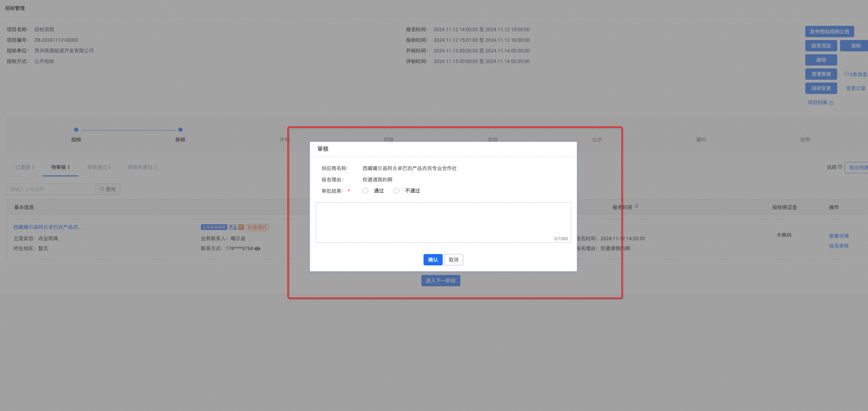Click the 0条消息 message icon
The width and height of the screenshot is (868, 411).
click(846, 74)
